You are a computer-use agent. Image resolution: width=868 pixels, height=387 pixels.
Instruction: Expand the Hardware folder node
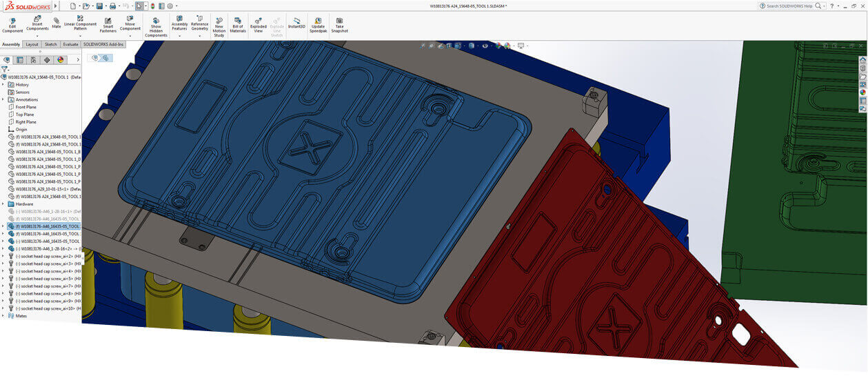click(x=3, y=204)
